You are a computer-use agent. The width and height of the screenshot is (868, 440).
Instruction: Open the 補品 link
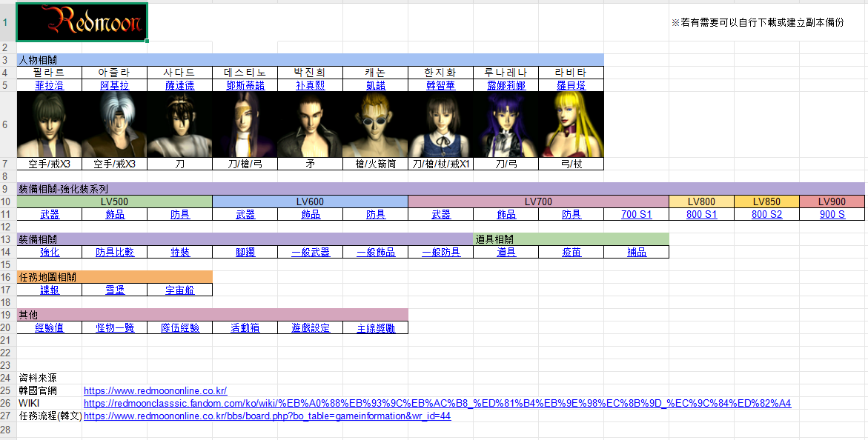[x=637, y=253]
